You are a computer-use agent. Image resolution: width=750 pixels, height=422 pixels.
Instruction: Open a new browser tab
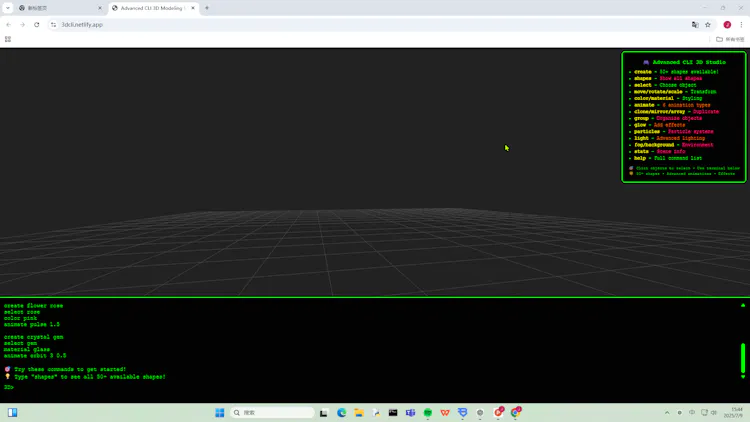[x=207, y=8]
